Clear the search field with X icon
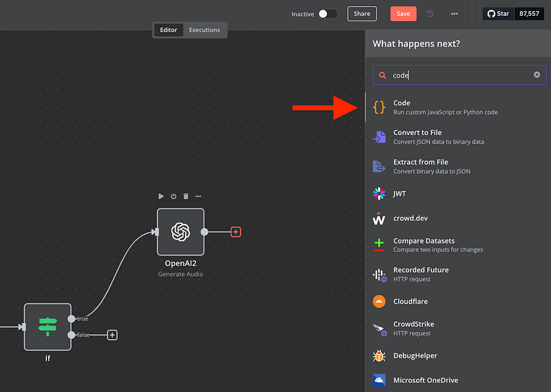Image resolution: width=551 pixels, height=392 pixels. point(537,74)
